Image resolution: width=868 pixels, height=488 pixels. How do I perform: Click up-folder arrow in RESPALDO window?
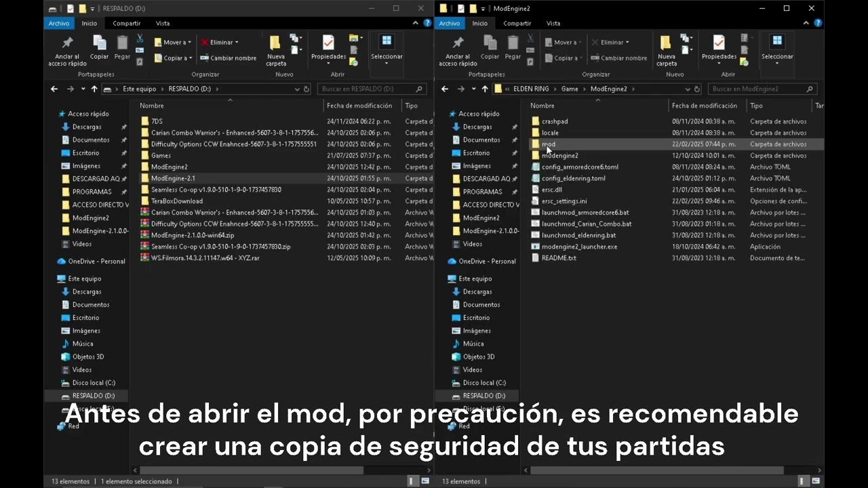94,89
